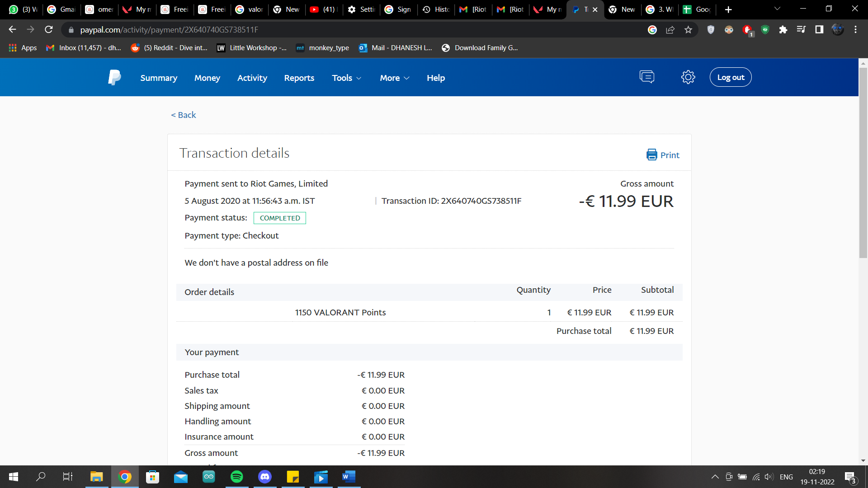Open Discord from the taskbar
This screenshot has height=488, width=868.
(264, 477)
